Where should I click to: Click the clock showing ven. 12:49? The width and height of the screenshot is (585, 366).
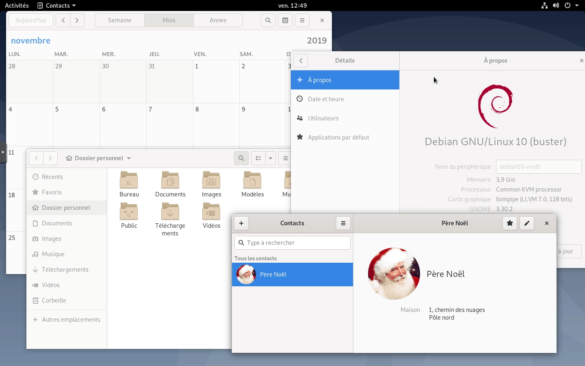(x=292, y=6)
